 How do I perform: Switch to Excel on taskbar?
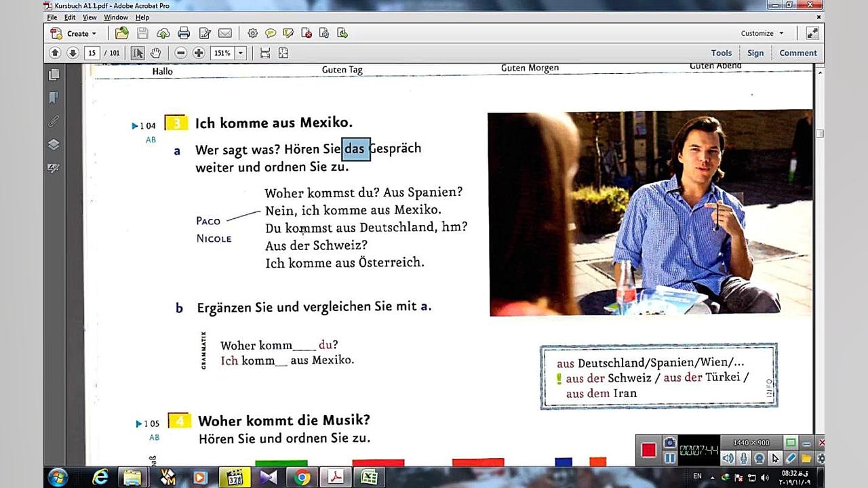(369, 478)
